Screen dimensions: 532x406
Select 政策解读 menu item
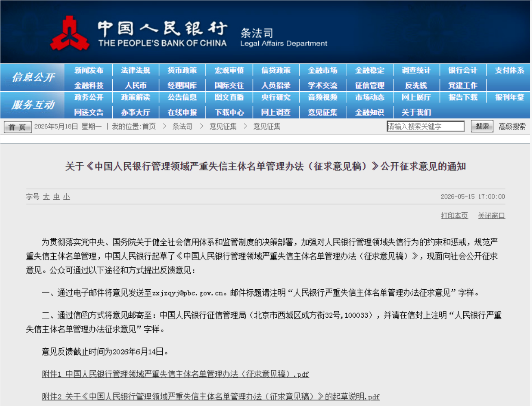point(135,97)
